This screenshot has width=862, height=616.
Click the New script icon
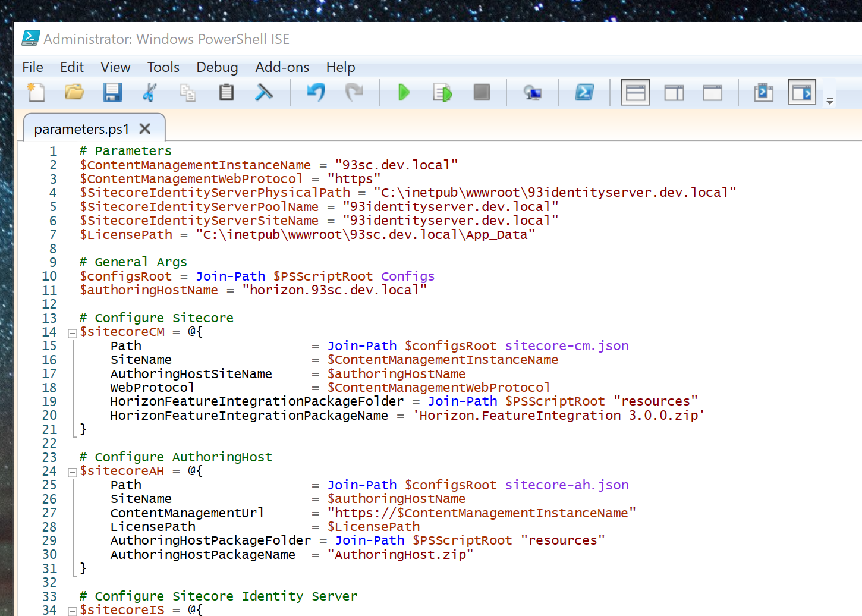[36, 92]
